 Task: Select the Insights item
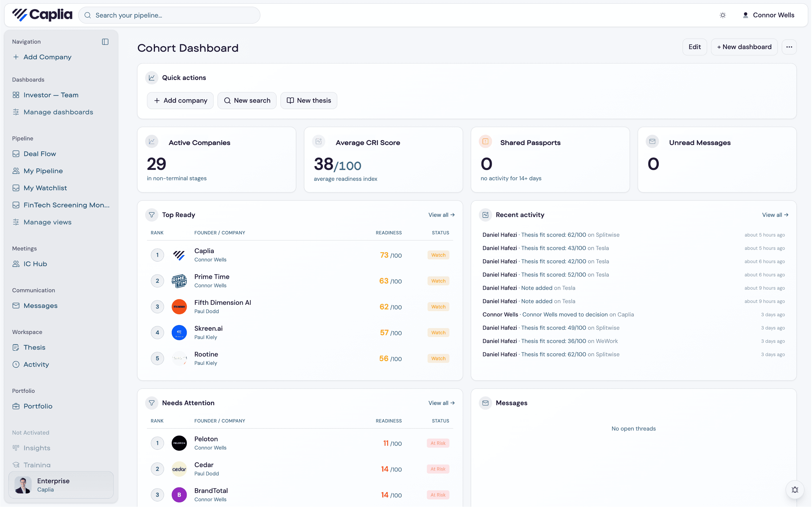click(x=31, y=448)
